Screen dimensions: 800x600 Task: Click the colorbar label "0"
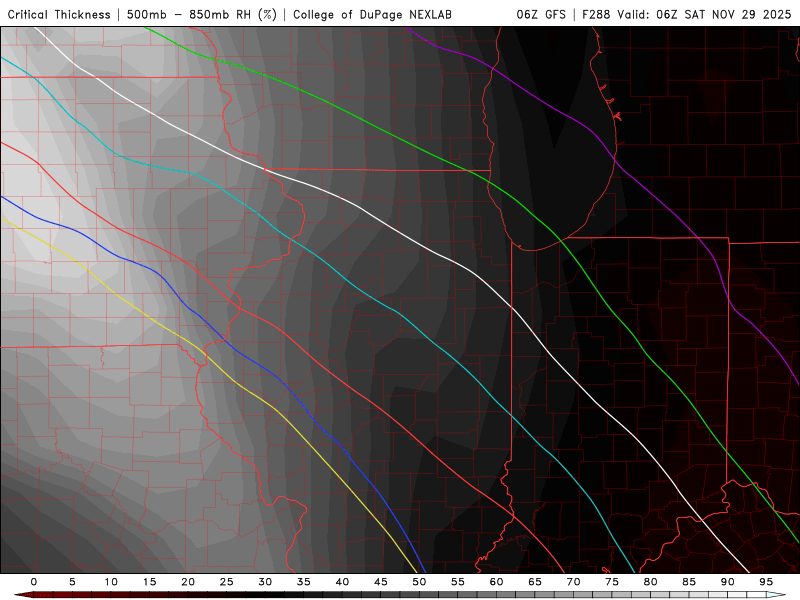click(x=34, y=582)
